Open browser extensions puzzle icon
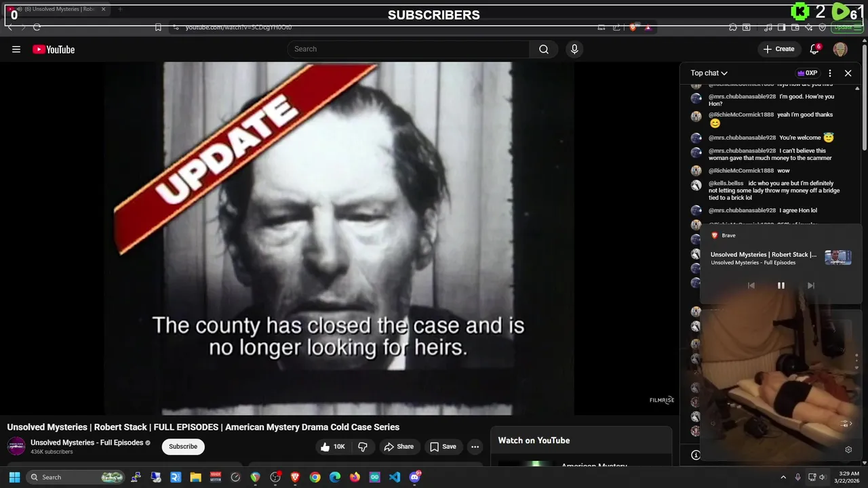 tap(732, 27)
